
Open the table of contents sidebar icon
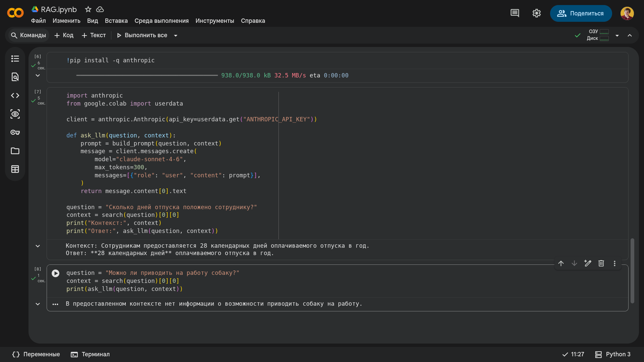tap(15, 59)
